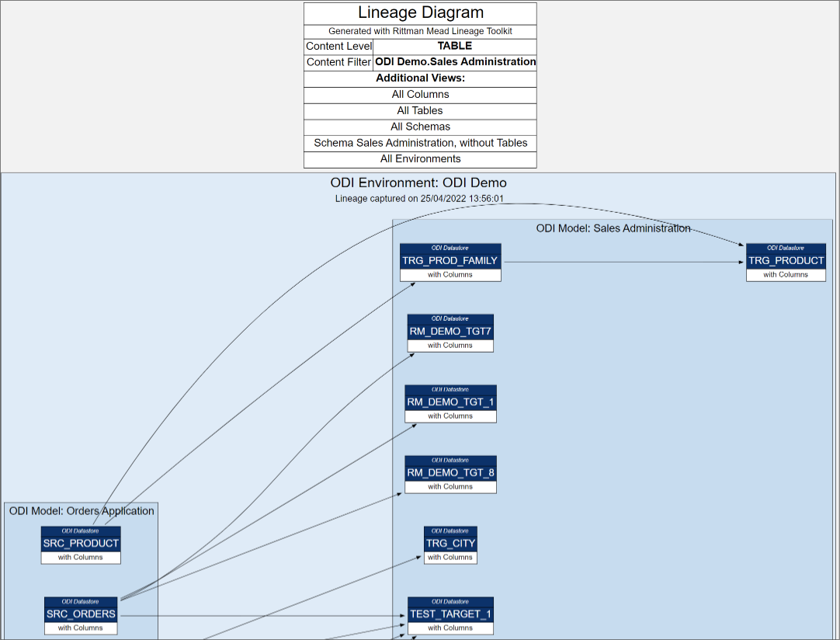Viewport: 840px width, 640px height.
Task: Select the TRG_PRODUCT datastore node
Action: coord(786,260)
